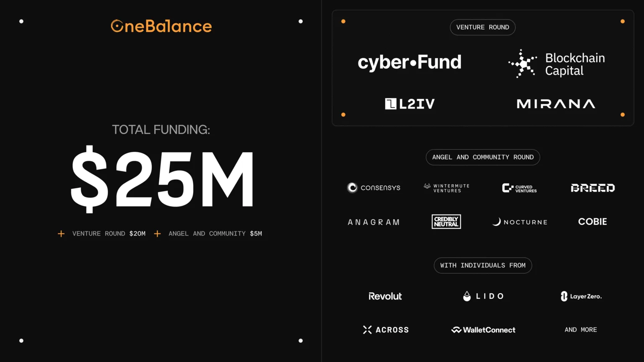Click the Wintermute Ventures logo
The height and width of the screenshot is (362, 644).
point(447,188)
